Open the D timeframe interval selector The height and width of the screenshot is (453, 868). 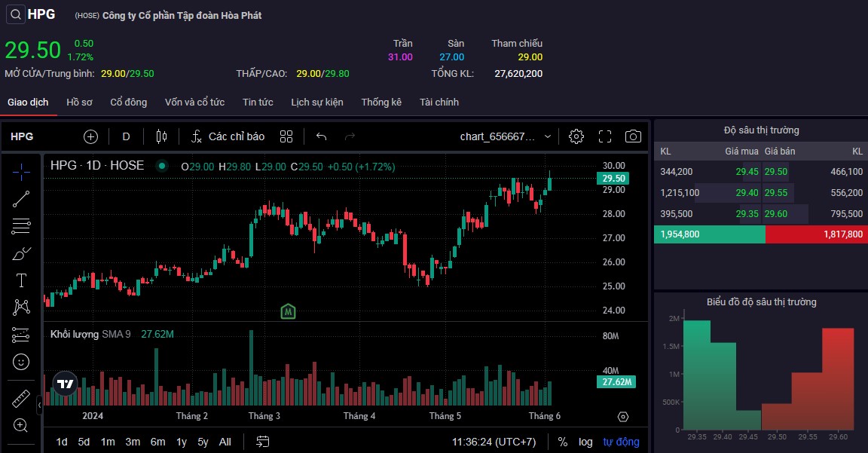click(126, 136)
